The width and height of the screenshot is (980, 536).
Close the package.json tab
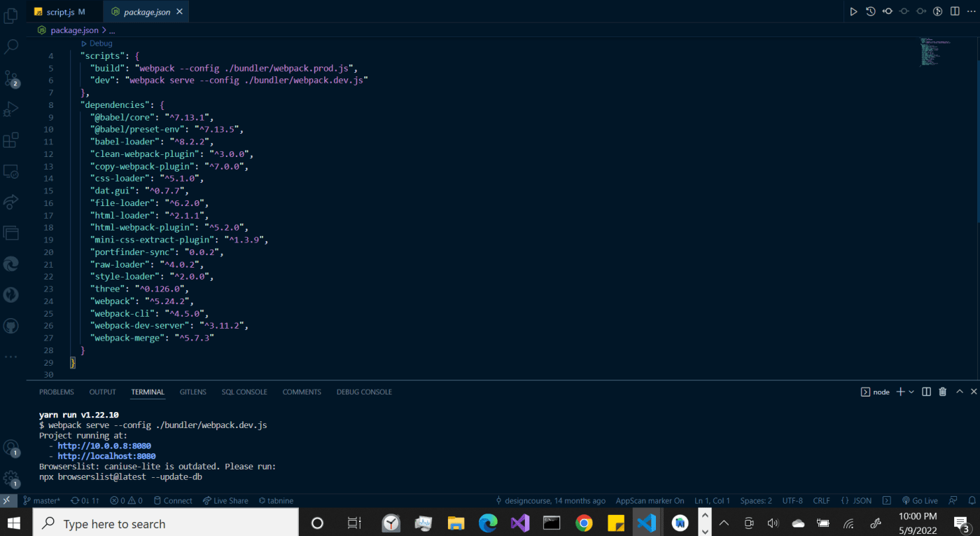(180, 12)
